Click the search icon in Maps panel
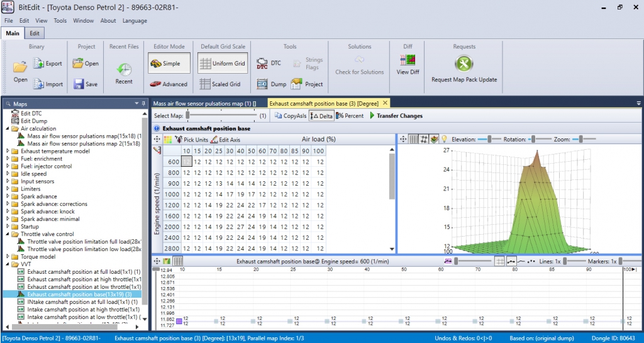Viewport: 644px width, 343px height. point(8,104)
